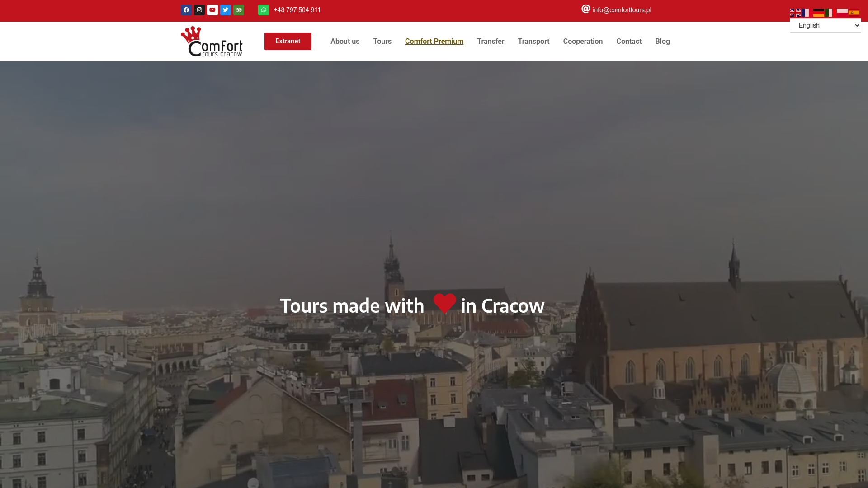The width and height of the screenshot is (868, 488).
Task: Open the Contact menu item
Action: [x=629, y=41]
